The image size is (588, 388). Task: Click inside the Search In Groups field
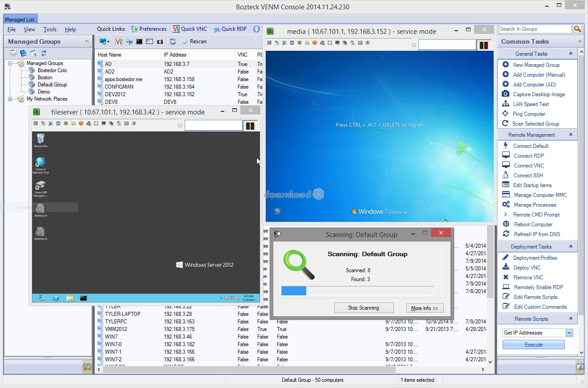[x=534, y=28]
